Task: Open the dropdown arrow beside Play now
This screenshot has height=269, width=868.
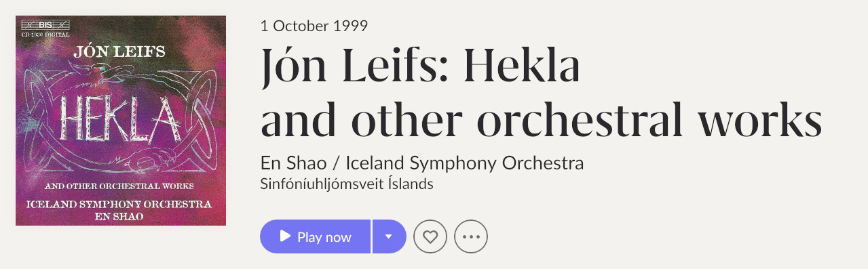Action: click(389, 236)
